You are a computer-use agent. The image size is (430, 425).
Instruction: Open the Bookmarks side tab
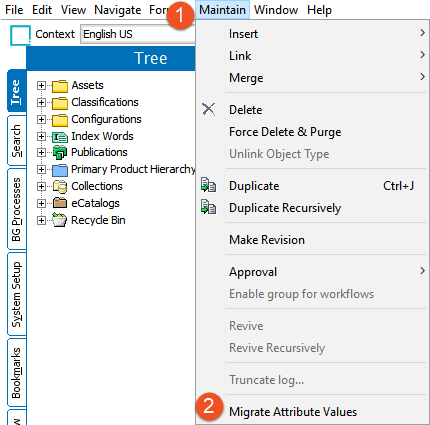point(16,373)
